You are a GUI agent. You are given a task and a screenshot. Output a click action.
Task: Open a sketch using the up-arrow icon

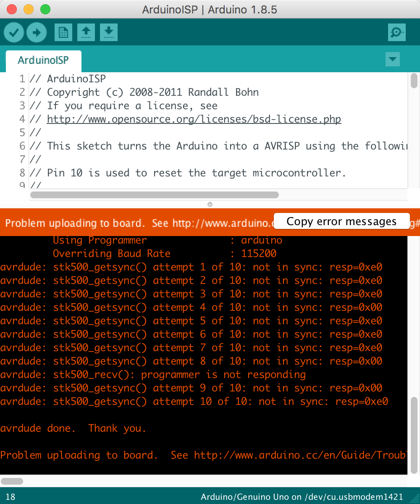pos(86,32)
